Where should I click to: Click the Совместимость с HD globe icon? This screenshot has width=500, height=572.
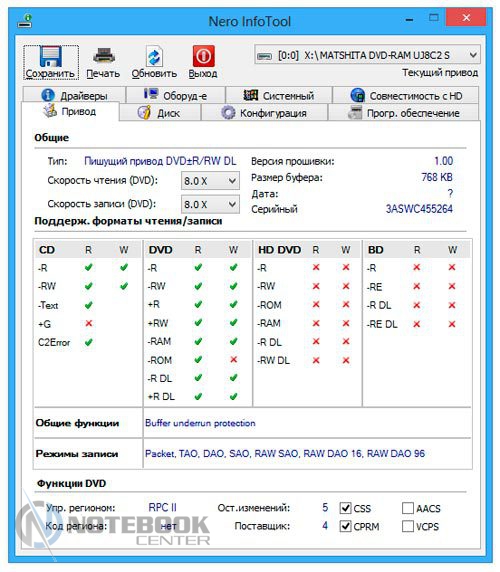click(357, 95)
